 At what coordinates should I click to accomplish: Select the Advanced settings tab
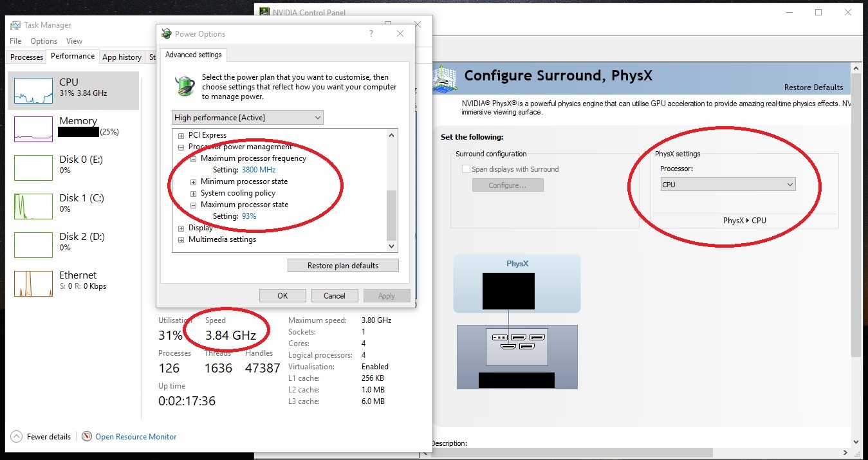click(193, 55)
